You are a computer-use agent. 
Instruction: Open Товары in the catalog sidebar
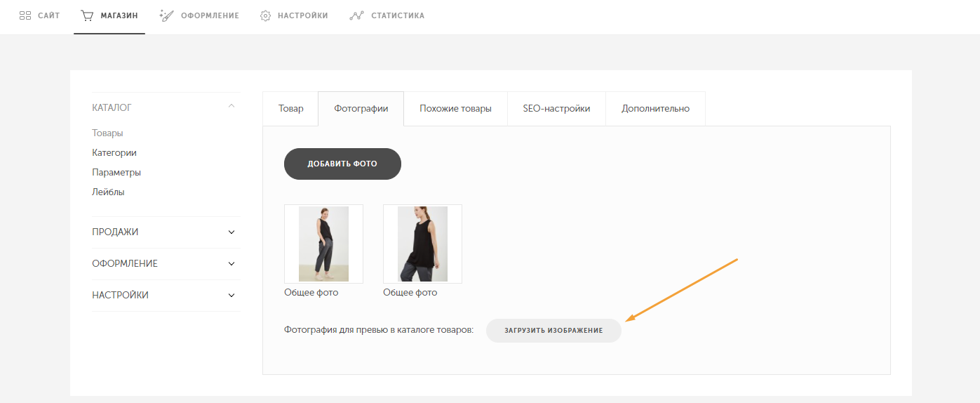click(x=107, y=133)
